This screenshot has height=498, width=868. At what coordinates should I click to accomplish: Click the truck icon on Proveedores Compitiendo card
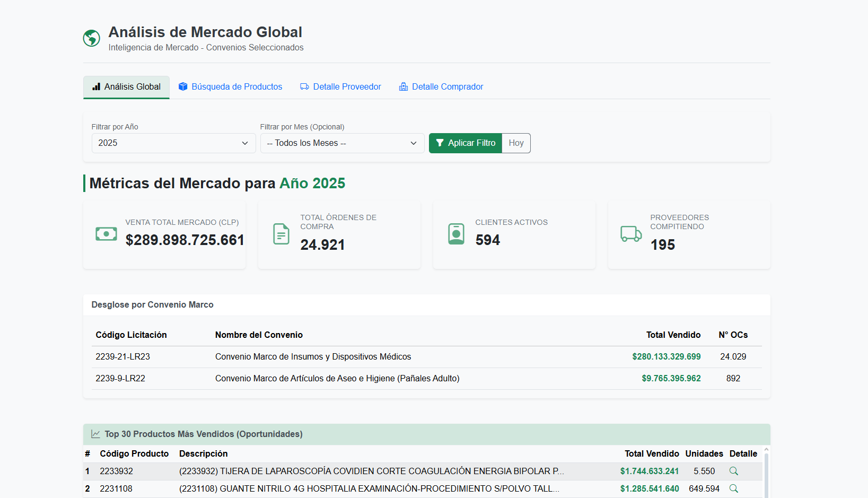(630, 233)
